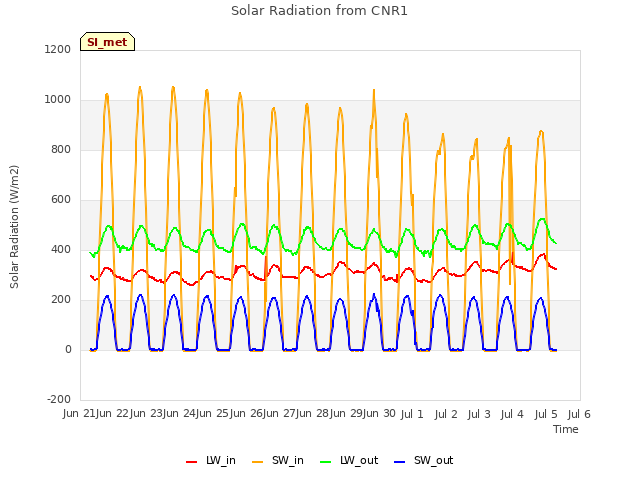640x480 pixels.
Task: Click the SW_out peak on Jun 23
Action: (x=173, y=295)
